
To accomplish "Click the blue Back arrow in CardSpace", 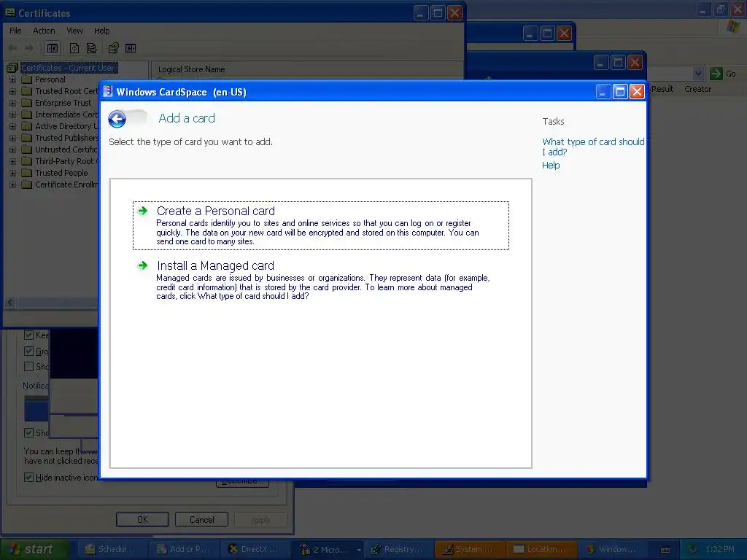I will tap(117, 119).
